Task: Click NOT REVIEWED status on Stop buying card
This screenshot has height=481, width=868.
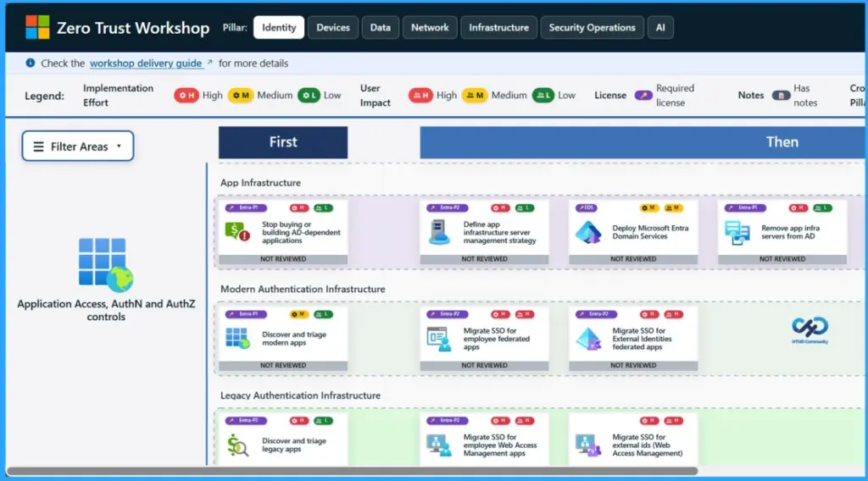Action: pyautogui.click(x=283, y=259)
